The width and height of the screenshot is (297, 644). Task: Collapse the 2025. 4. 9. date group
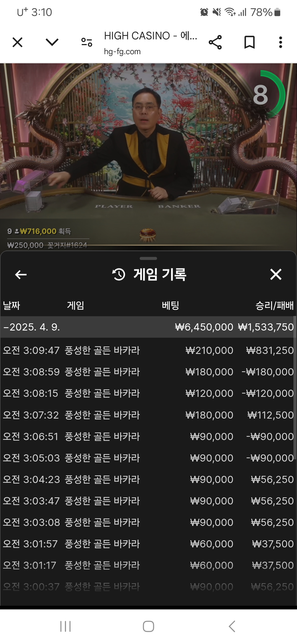coord(148,327)
